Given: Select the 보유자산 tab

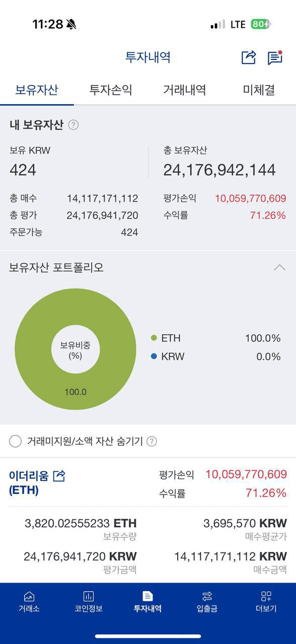Looking at the screenshot, I should click(37, 90).
